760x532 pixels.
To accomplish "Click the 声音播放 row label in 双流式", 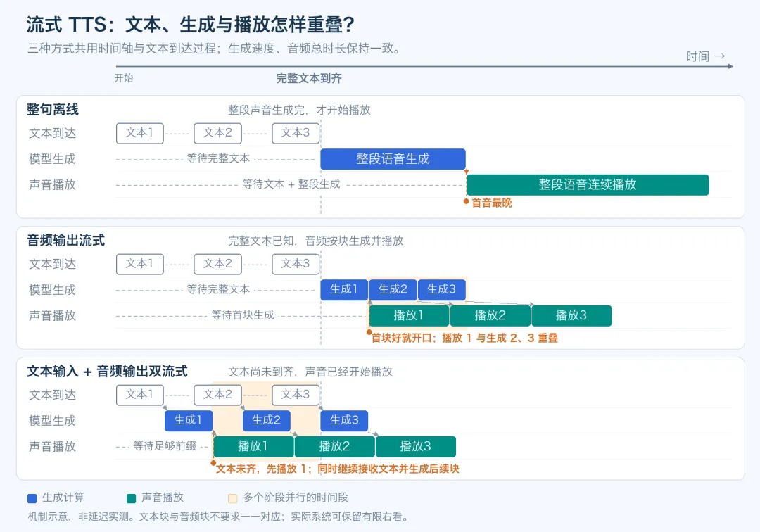I will click(x=52, y=446).
